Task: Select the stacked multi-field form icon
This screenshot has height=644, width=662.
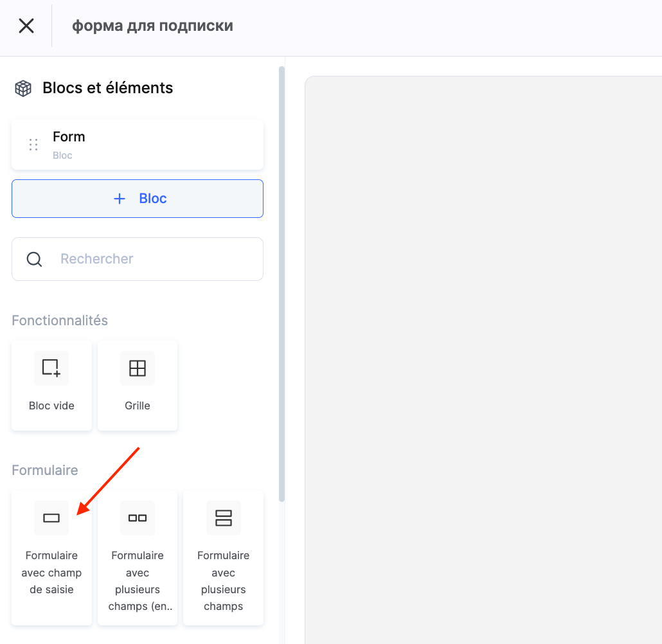Action: click(x=224, y=518)
